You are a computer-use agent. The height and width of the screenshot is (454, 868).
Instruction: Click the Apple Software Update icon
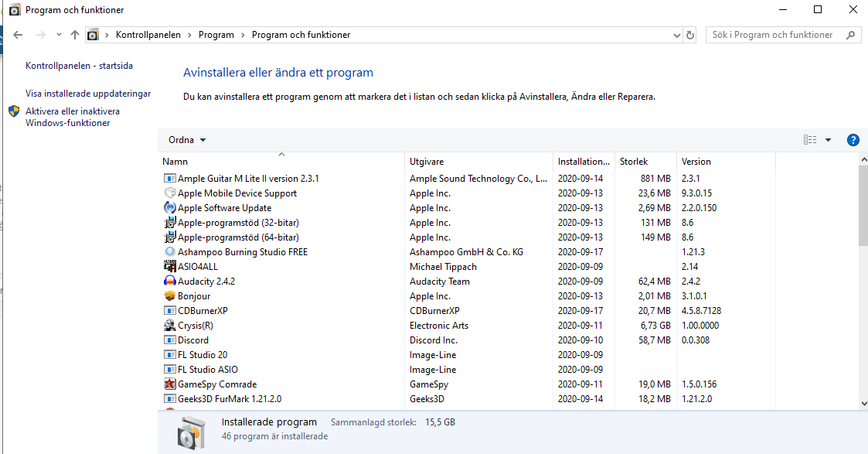[170, 208]
